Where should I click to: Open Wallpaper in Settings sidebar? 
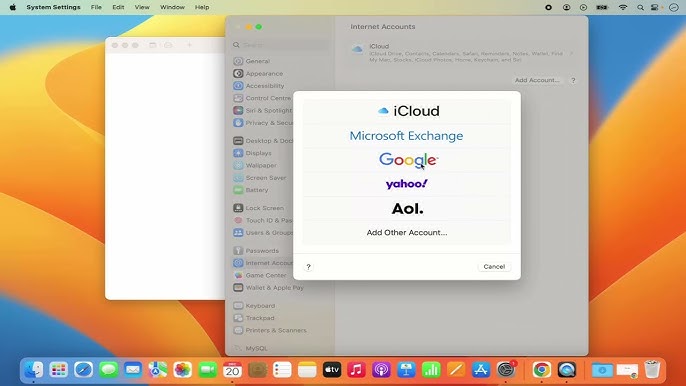tap(262, 165)
